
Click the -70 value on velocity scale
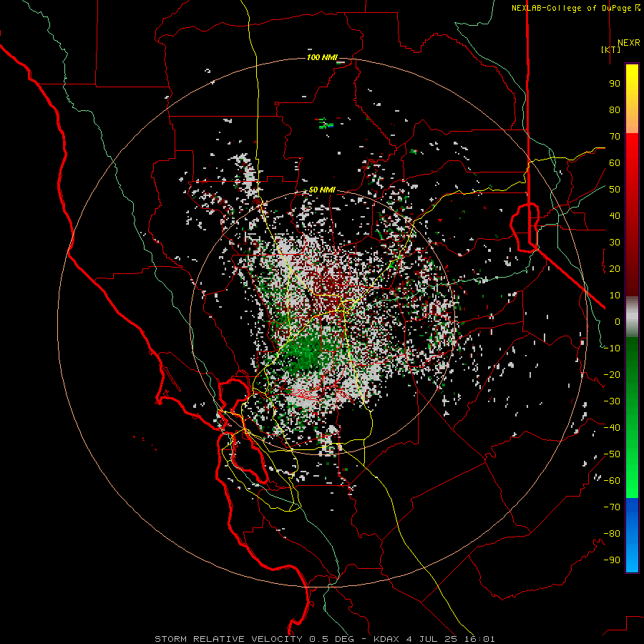tap(612, 507)
